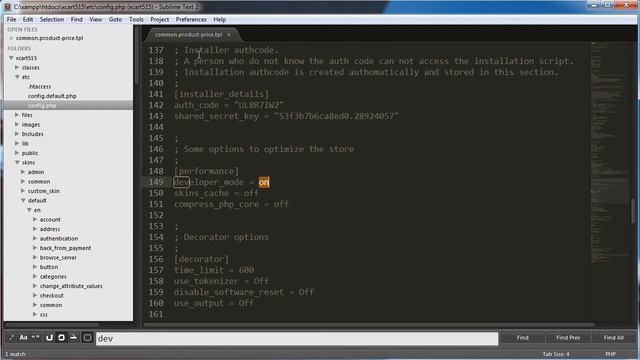
Task: Toggle case sensitive search (Aa)
Action: pyautogui.click(x=24, y=338)
